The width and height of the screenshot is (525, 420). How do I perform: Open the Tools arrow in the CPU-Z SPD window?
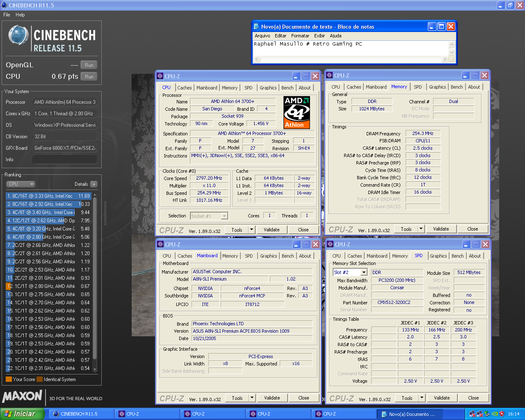422,398
